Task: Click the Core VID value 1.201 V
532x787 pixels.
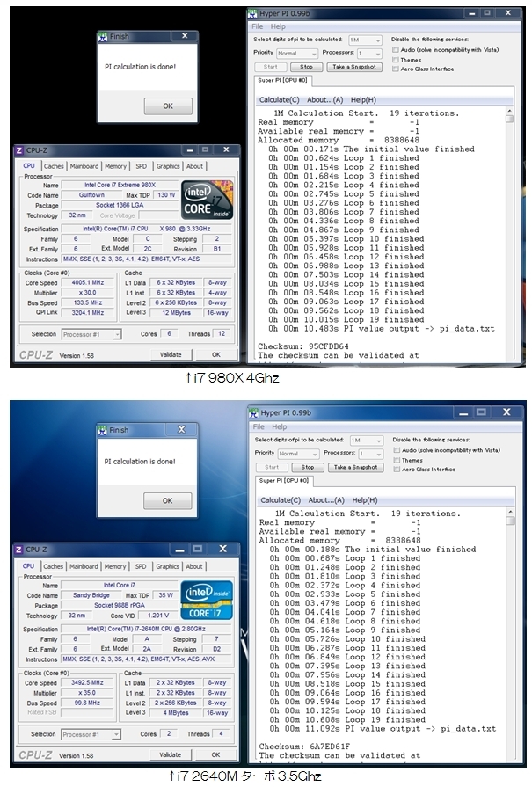Action: click(x=158, y=616)
